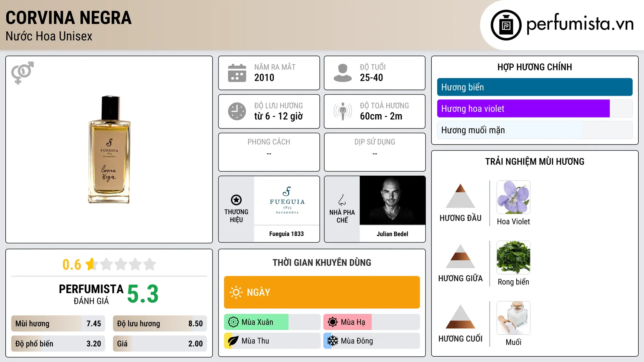The image size is (644, 362).
Task: Click the Hương biển accord bar
Action: [x=535, y=87]
